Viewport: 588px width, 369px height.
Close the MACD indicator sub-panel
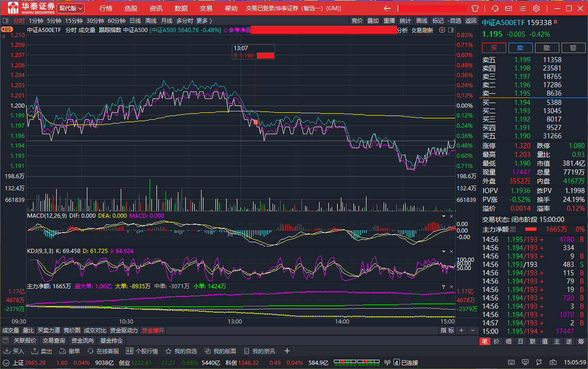pyautogui.click(x=451, y=216)
